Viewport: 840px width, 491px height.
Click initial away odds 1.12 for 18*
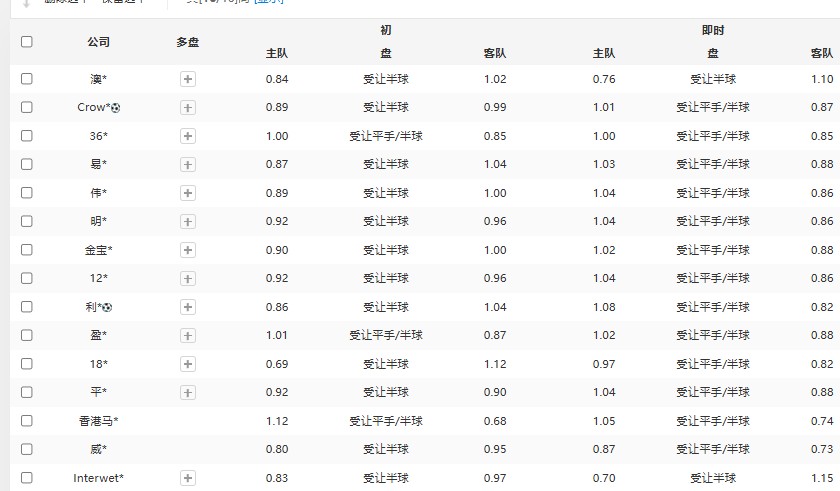495,364
